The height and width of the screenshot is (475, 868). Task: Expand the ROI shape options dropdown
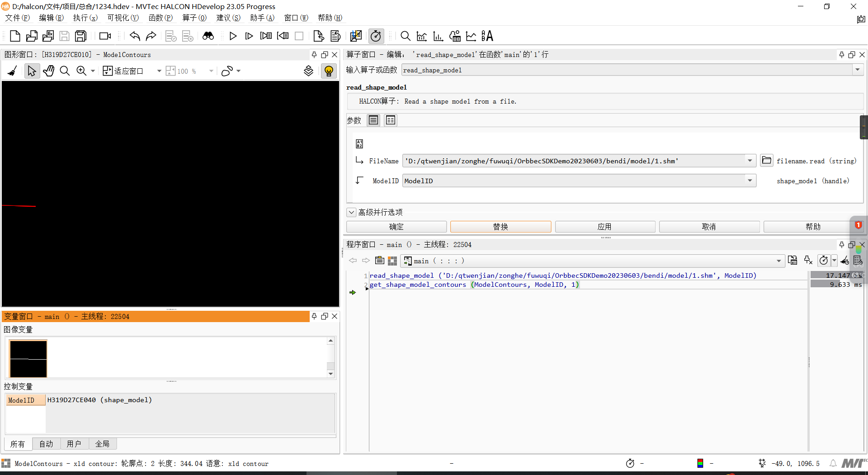click(239, 71)
